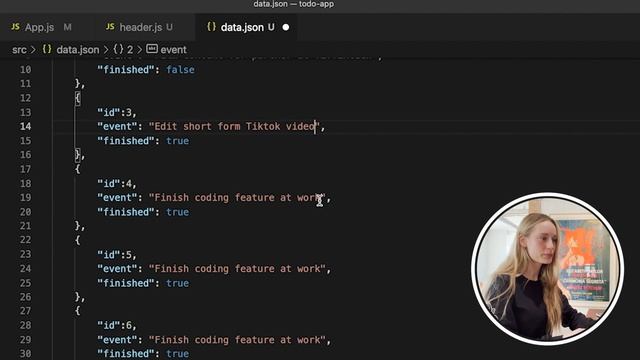
Task: Click the "event" key on line 14
Action: [x=117, y=127]
